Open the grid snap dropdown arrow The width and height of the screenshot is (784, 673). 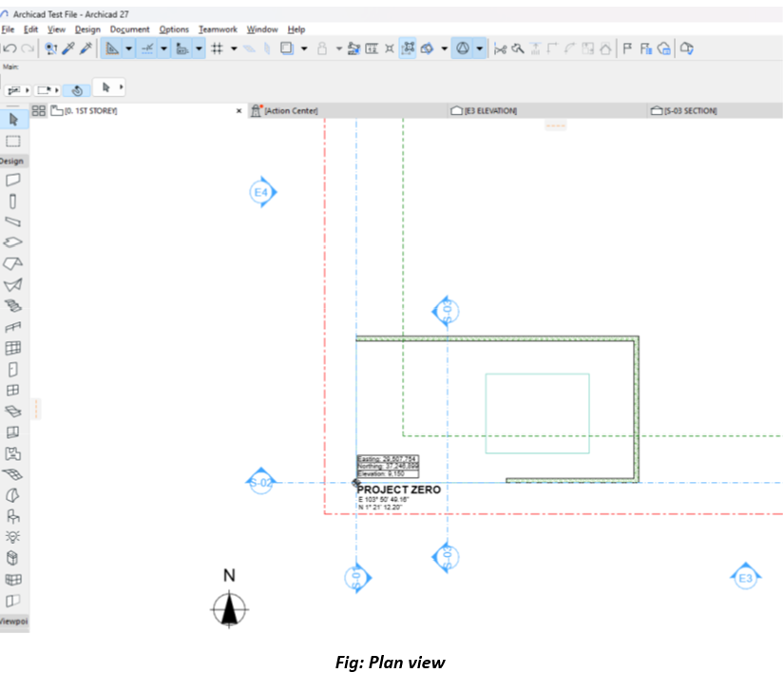pos(234,48)
